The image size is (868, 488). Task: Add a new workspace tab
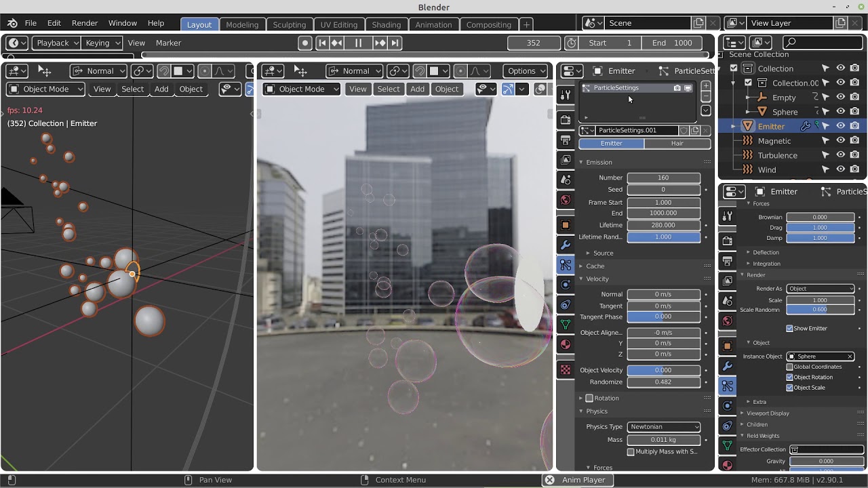(x=526, y=24)
